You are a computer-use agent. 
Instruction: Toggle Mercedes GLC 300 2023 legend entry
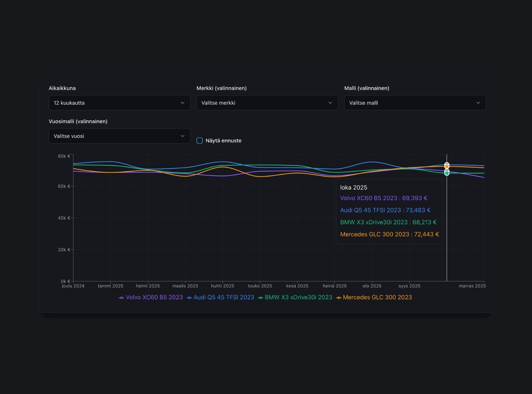pos(374,297)
